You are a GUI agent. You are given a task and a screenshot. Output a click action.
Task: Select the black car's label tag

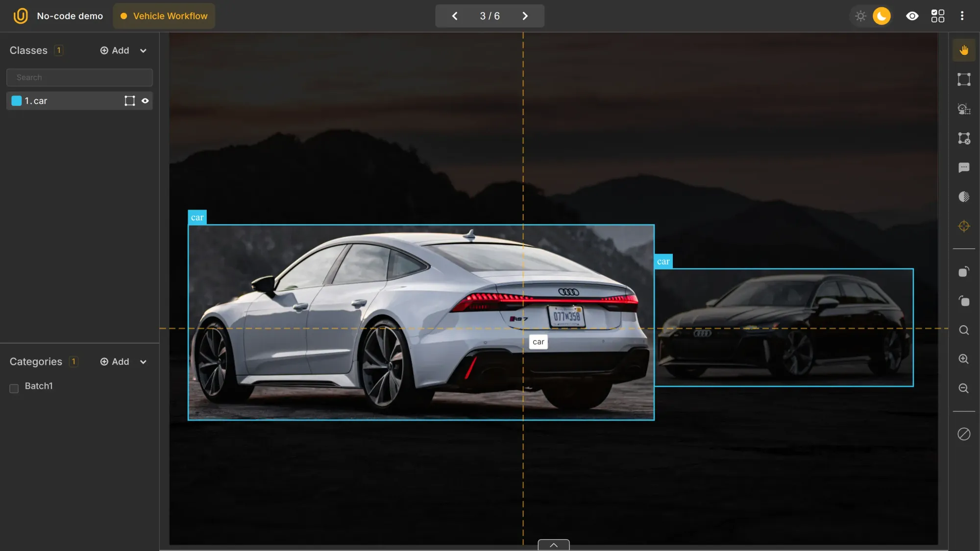(x=663, y=262)
